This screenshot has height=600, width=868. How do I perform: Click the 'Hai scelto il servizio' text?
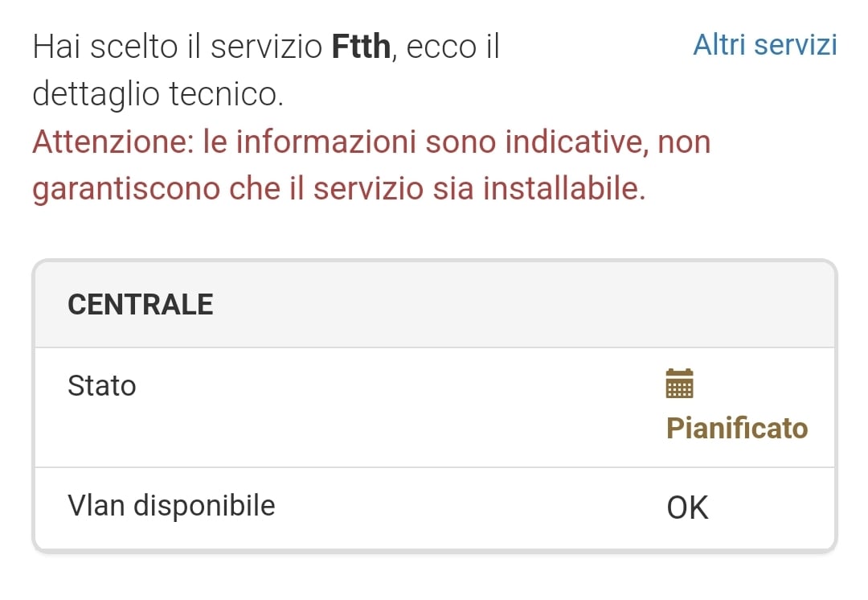(x=178, y=47)
